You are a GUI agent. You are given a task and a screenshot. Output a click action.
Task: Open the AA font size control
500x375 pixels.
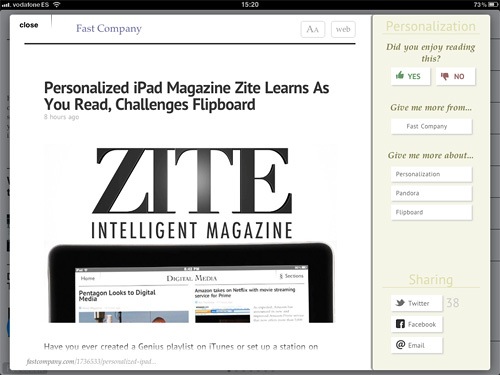(x=313, y=29)
